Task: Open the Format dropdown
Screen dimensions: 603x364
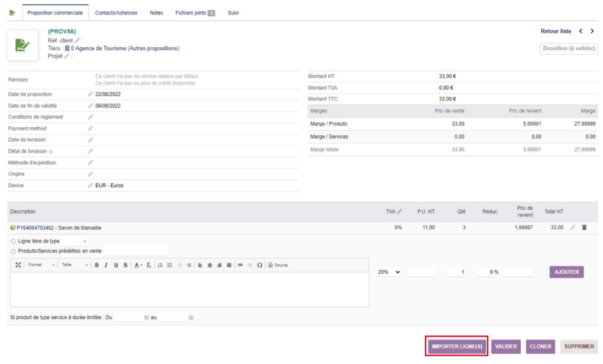Action: tap(41, 265)
